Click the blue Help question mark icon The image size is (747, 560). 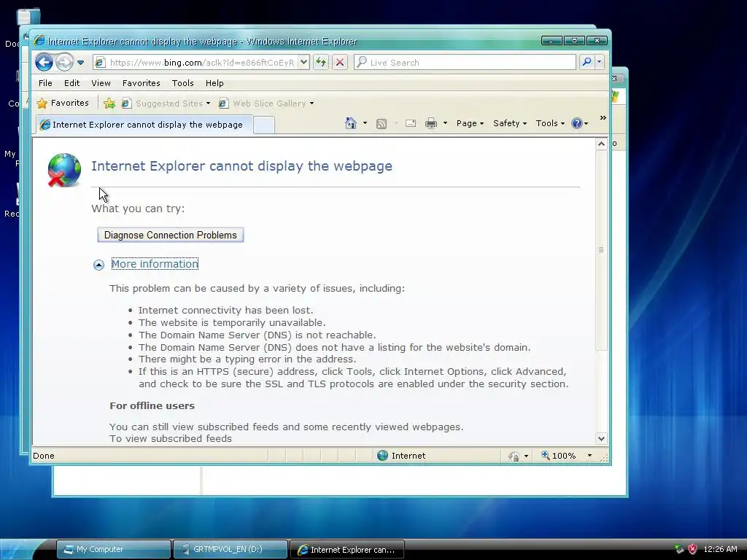point(577,123)
